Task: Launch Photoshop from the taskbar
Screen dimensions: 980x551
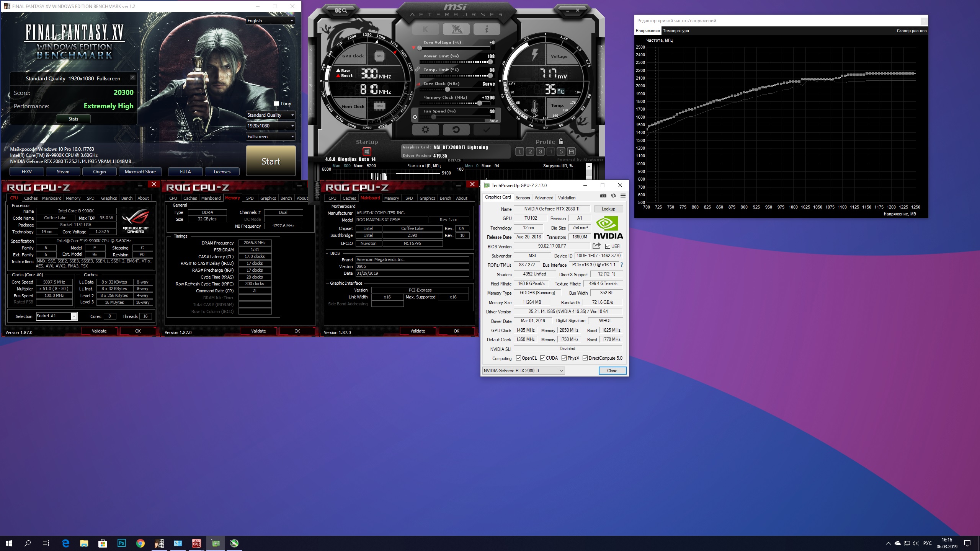Action: pyautogui.click(x=121, y=543)
